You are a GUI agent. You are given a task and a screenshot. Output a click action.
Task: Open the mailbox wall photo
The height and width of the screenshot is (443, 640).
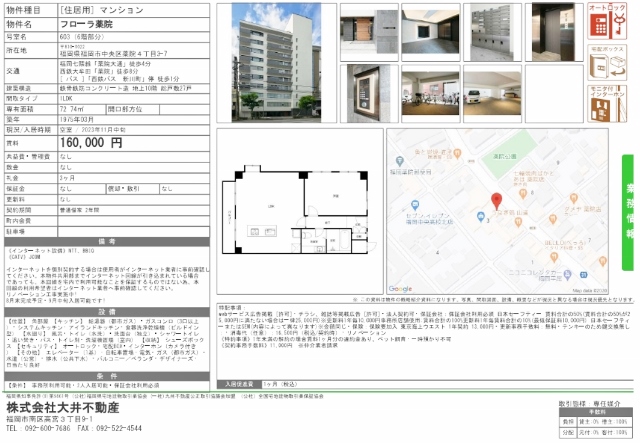(492, 32)
